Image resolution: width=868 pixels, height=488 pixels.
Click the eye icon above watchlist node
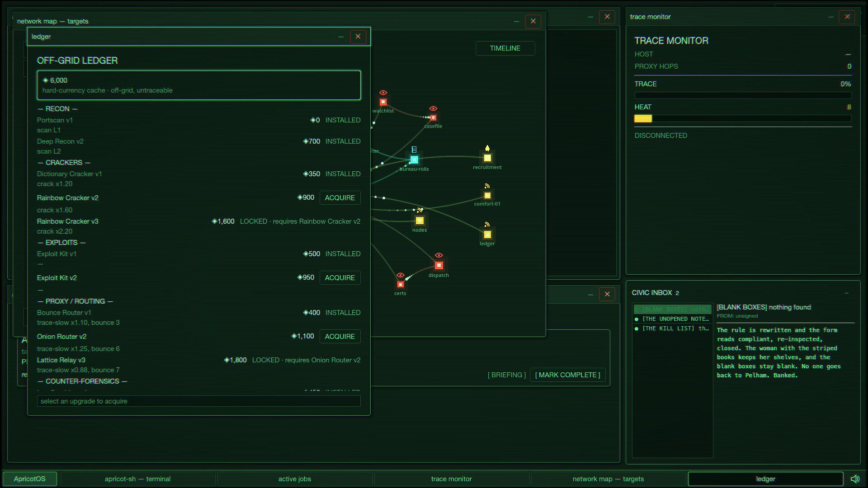[x=383, y=93]
